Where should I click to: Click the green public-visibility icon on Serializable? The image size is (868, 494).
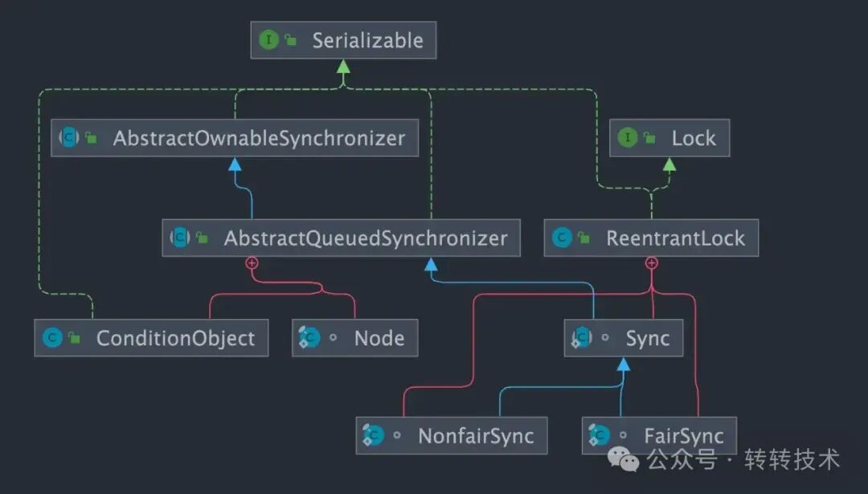[290, 40]
